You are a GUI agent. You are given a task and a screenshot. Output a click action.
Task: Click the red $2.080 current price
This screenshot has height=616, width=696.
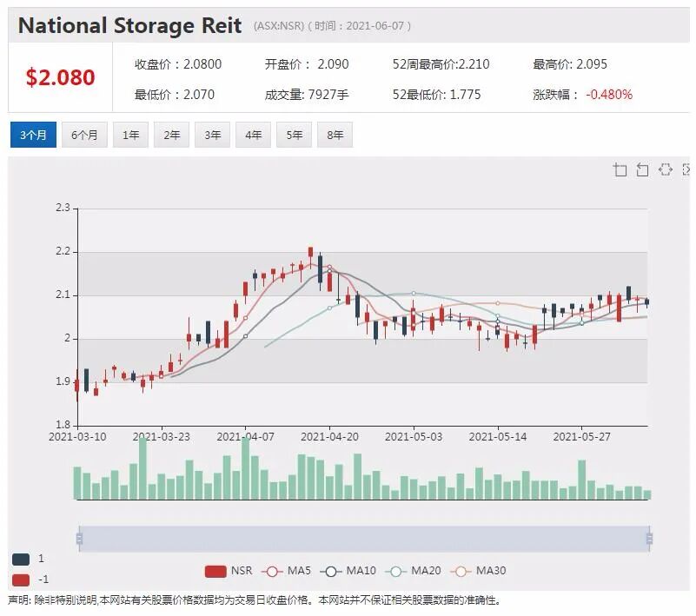(60, 77)
